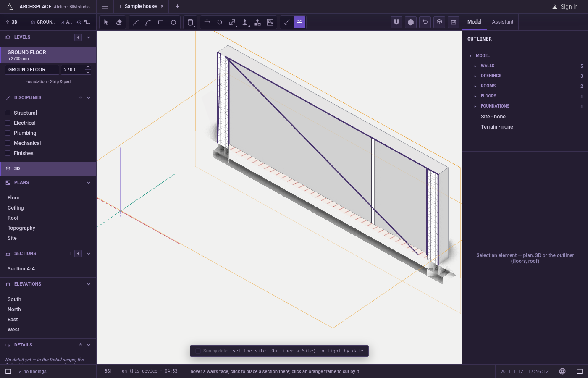The width and height of the screenshot is (588, 378).
Task: Click the undo arrow icon
Action: pyautogui.click(x=425, y=22)
